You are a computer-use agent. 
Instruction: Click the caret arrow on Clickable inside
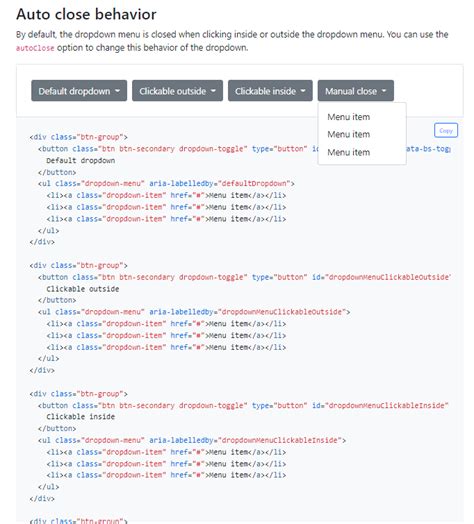(x=303, y=91)
